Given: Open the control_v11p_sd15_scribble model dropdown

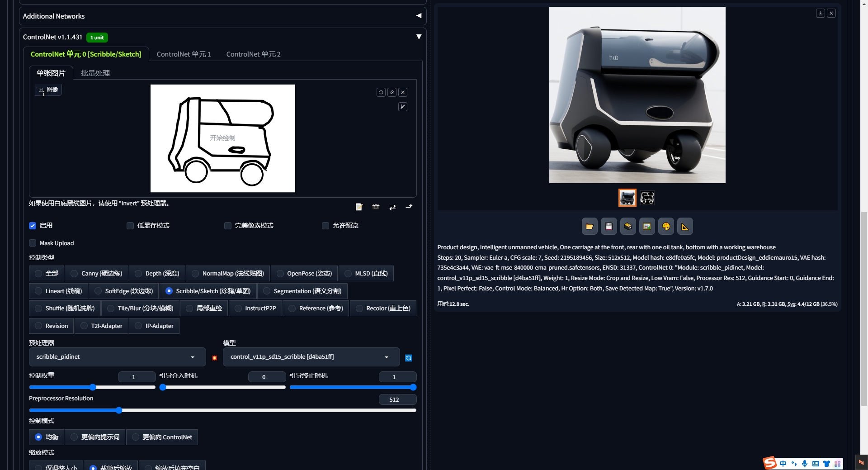Looking at the screenshot, I should coord(310,357).
